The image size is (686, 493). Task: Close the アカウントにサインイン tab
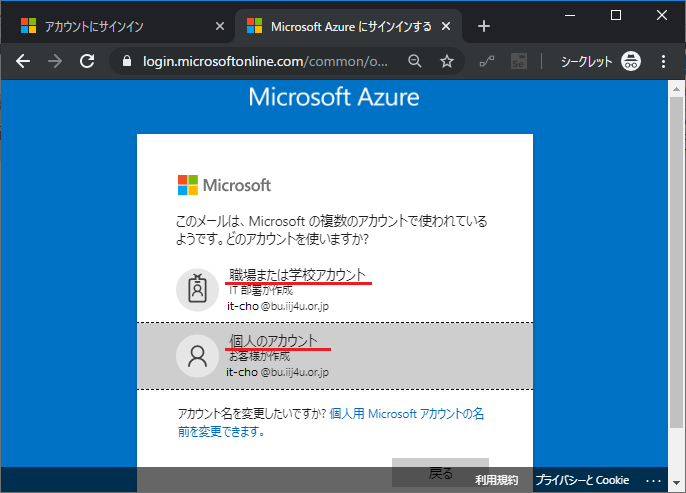pyautogui.click(x=220, y=26)
